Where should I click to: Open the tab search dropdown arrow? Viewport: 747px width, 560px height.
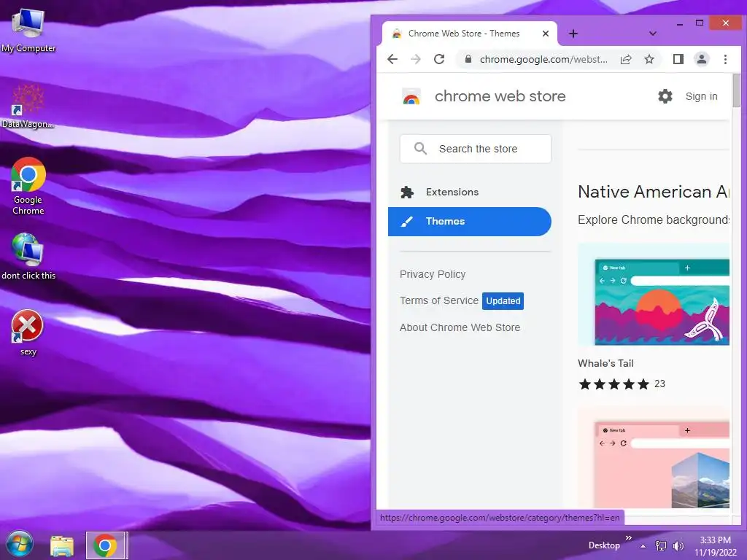click(653, 34)
